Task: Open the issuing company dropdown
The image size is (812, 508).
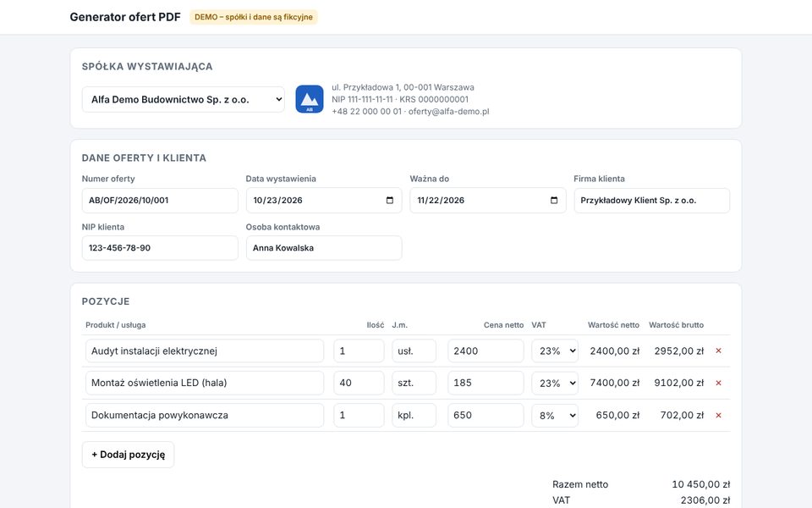Action: click(184, 100)
